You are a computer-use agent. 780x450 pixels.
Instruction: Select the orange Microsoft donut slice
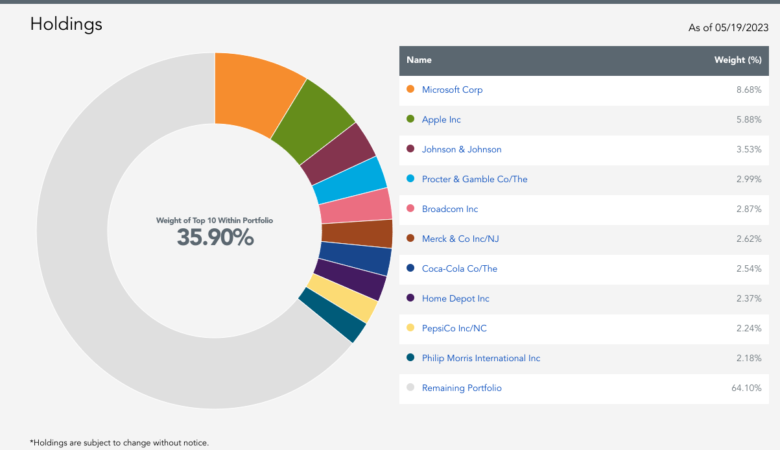254,94
